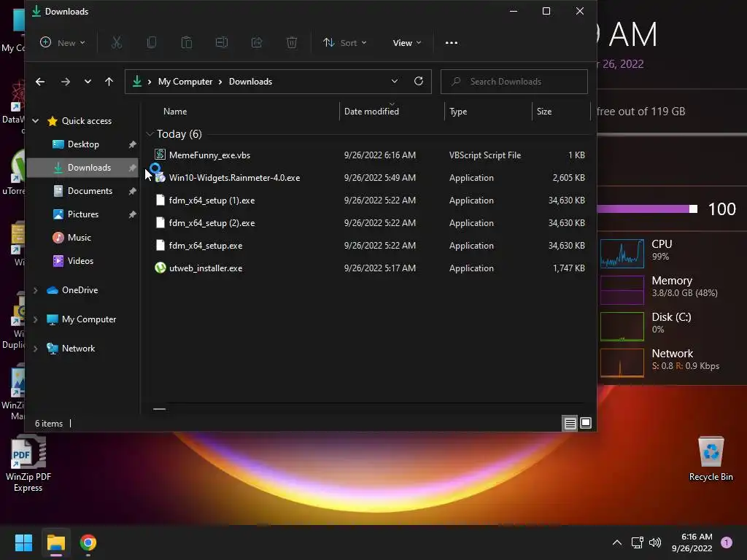Open the Sort dropdown menu
The height and width of the screenshot is (560, 747).
tap(344, 43)
